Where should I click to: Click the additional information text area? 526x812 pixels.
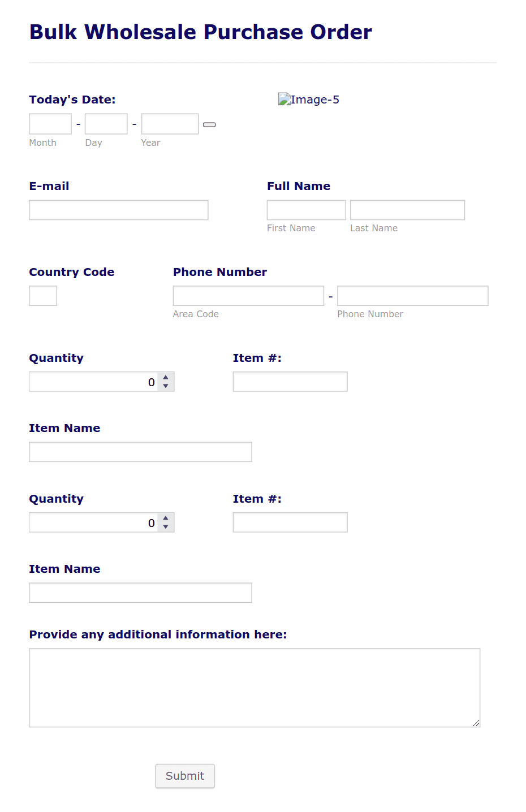click(255, 687)
